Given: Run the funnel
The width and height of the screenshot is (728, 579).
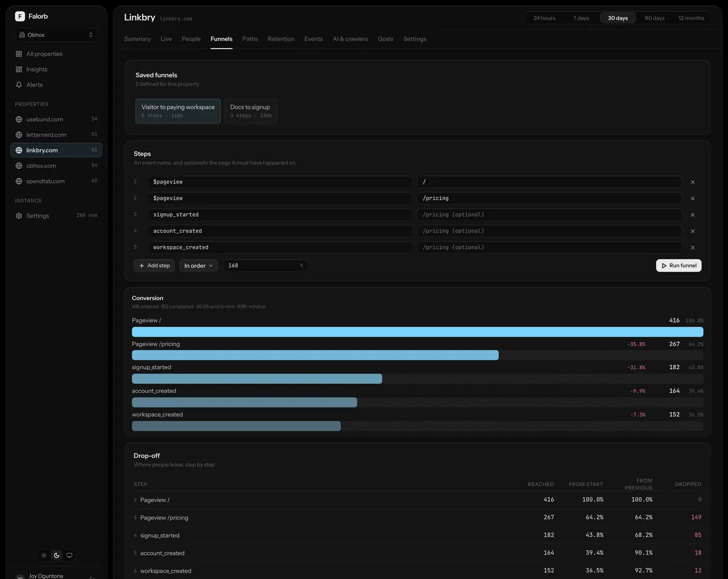Looking at the screenshot, I should tap(679, 266).
